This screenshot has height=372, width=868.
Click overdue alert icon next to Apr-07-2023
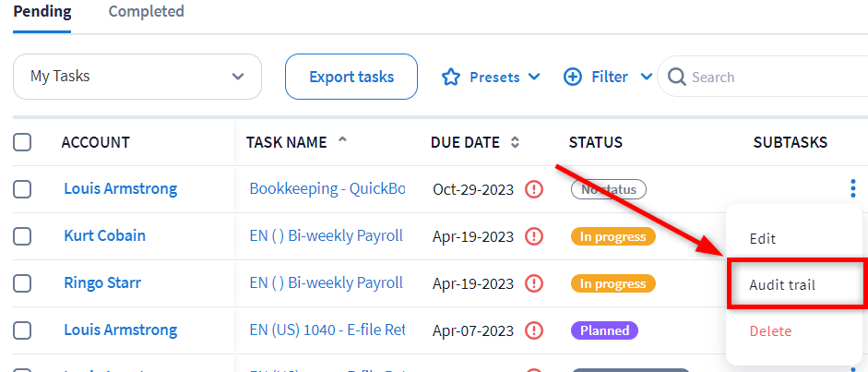(x=533, y=330)
